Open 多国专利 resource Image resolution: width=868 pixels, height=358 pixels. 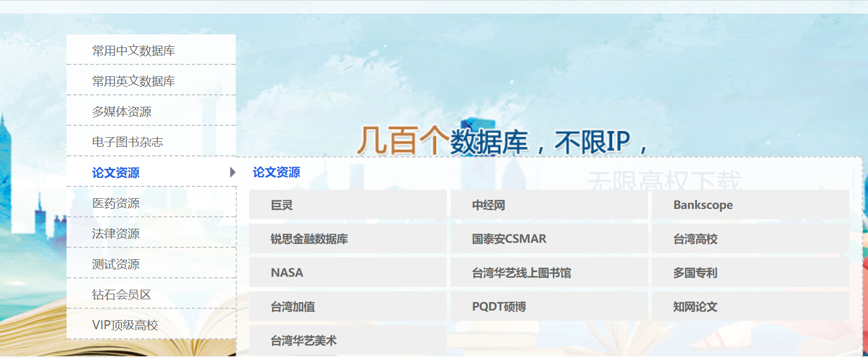751,273
